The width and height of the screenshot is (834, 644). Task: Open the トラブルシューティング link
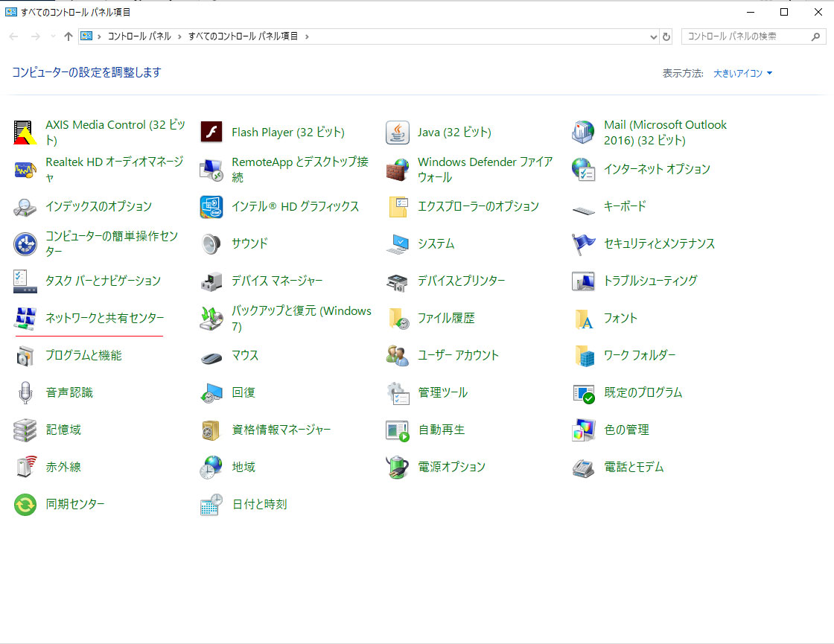point(651,281)
